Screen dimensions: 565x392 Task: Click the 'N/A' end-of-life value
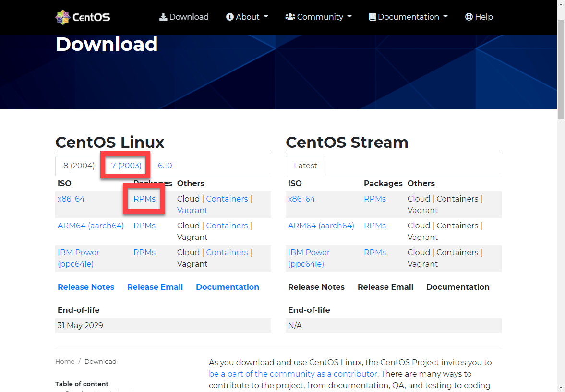[295, 326]
